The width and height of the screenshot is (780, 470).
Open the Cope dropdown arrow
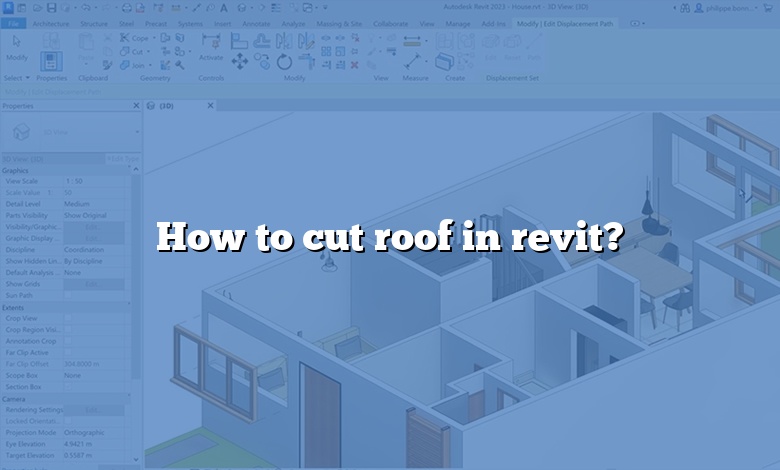[154, 38]
